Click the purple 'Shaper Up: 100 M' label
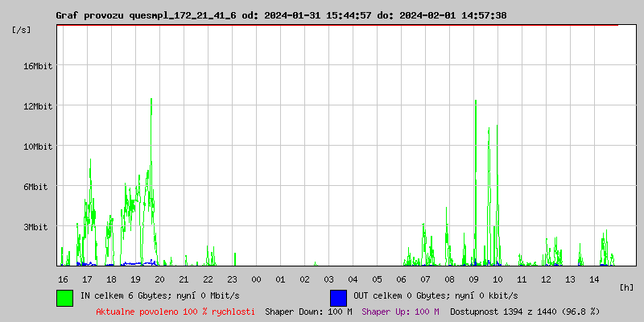The width and height of the screenshot is (644, 322). coord(400,312)
